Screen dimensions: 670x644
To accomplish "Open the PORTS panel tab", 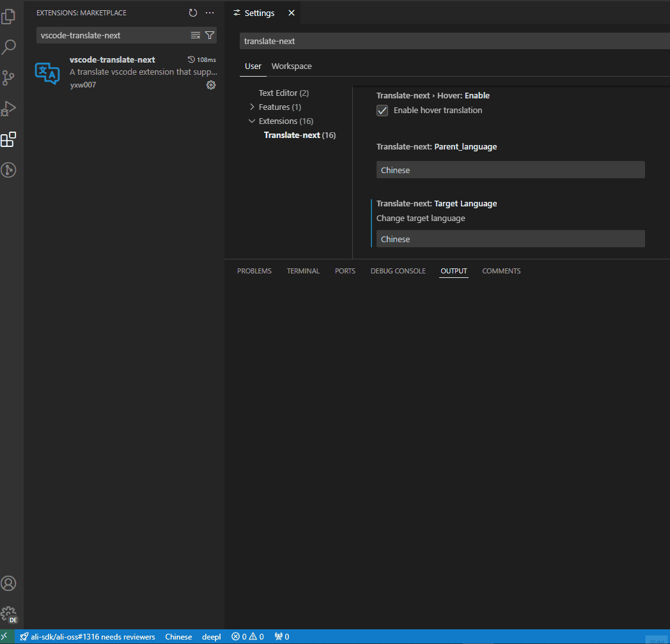I will point(345,271).
